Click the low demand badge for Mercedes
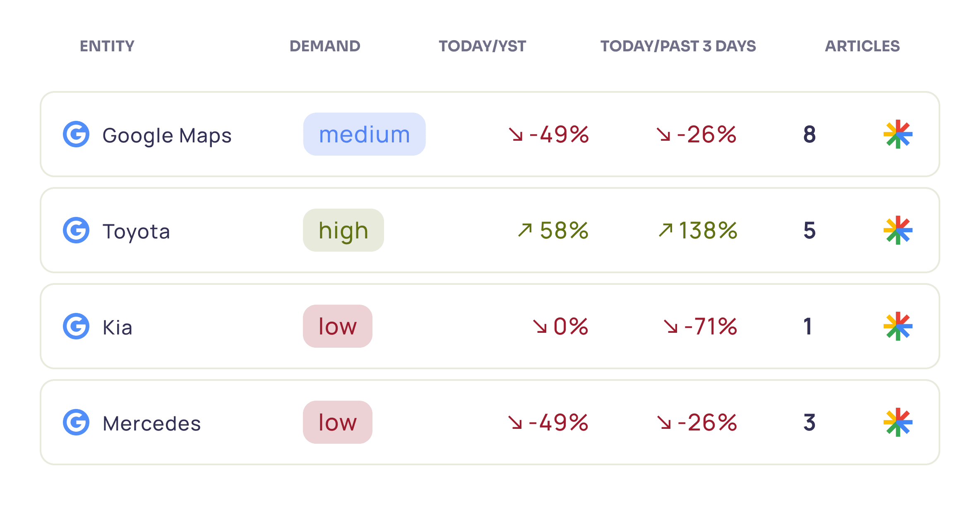The width and height of the screenshot is (980, 505). (338, 422)
